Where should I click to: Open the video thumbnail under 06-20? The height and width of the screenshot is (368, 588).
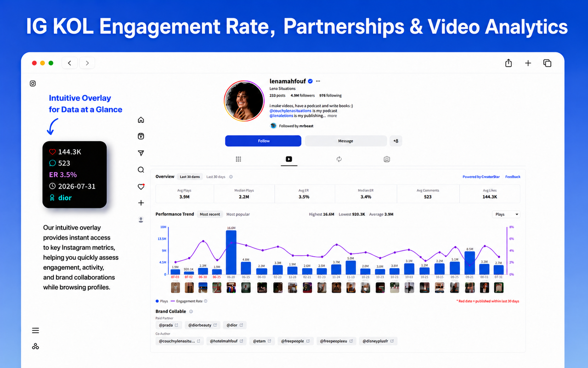[x=231, y=287]
